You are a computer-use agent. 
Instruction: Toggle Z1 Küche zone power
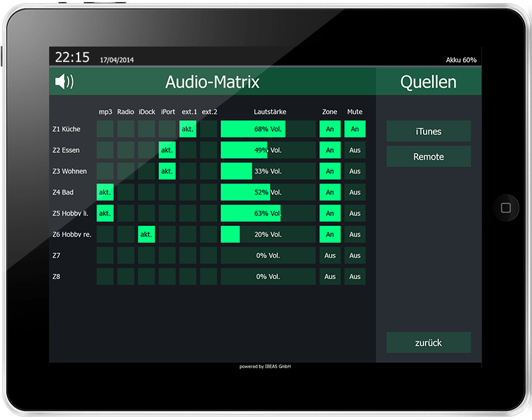click(x=330, y=129)
